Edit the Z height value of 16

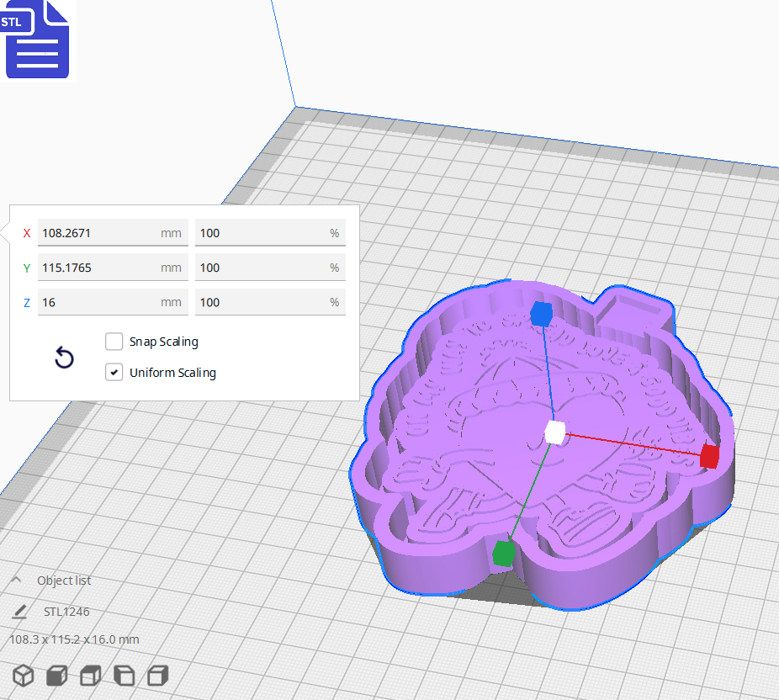point(113,302)
